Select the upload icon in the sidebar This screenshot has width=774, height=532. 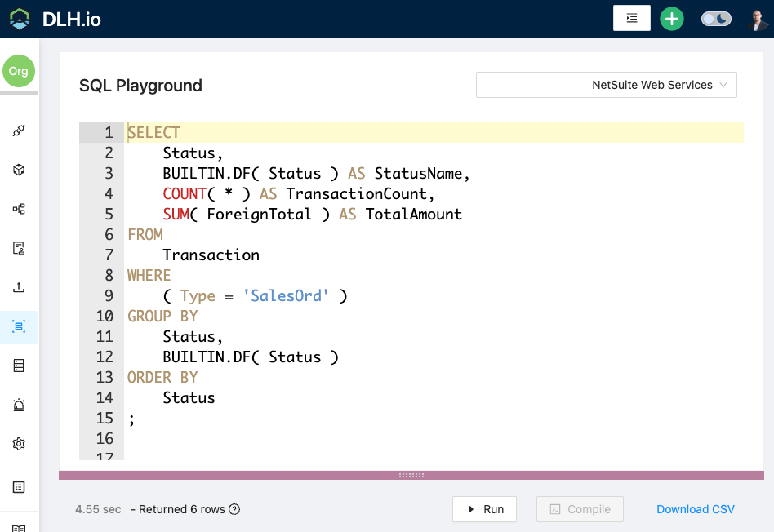18,287
